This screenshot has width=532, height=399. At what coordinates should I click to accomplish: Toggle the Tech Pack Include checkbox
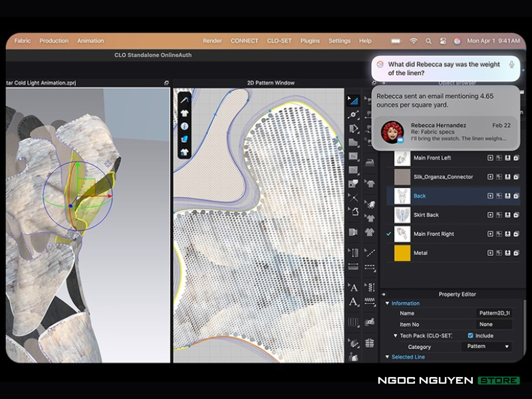[x=471, y=336]
